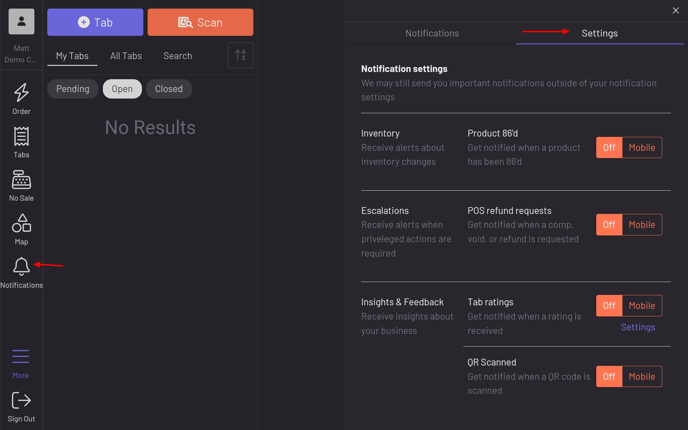This screenshot has height=430, width=688.
Task: Click the No Sale register icon
Action: [x=21, y=181]
